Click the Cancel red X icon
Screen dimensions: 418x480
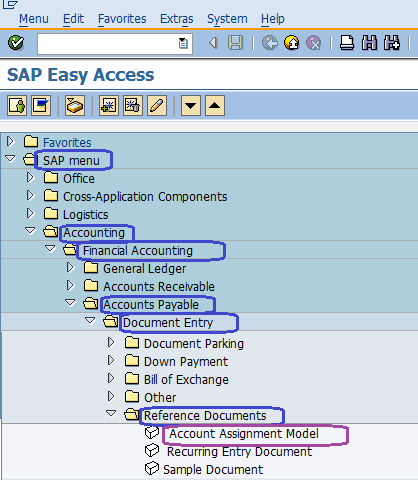(314, 43)
